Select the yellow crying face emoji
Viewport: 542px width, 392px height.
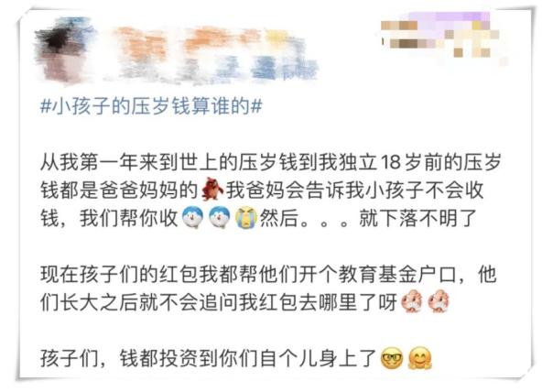tap(246, 219)
